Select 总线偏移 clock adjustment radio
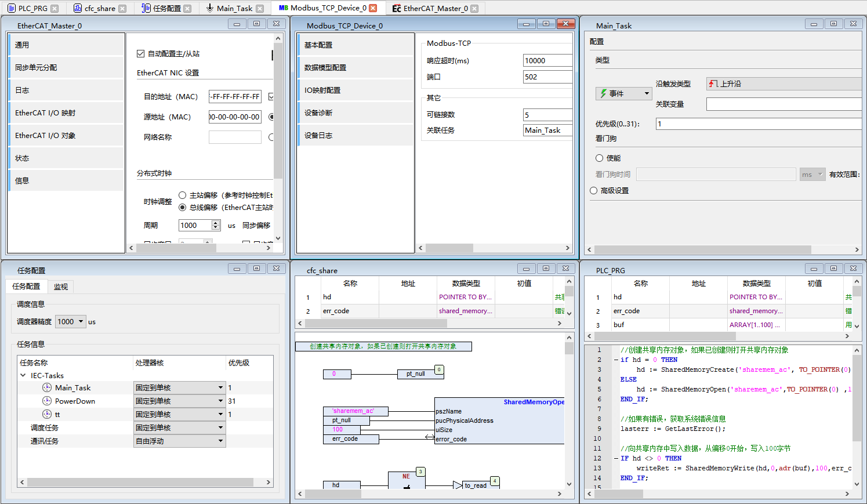Image resolution: width=867 pixels, height=504 pixels. tap(183, 208)
